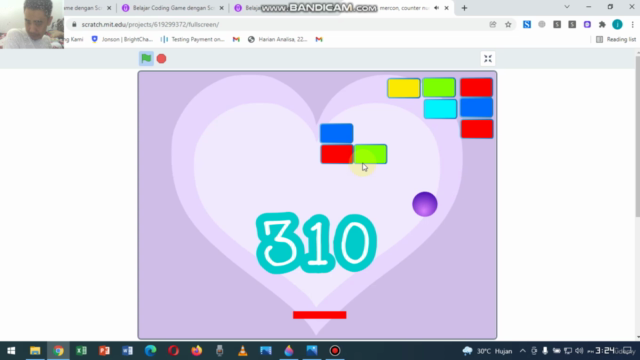The width and height of the screenshot is (640, 360).
Task: Open the Reading list panel
Action: 616,39
